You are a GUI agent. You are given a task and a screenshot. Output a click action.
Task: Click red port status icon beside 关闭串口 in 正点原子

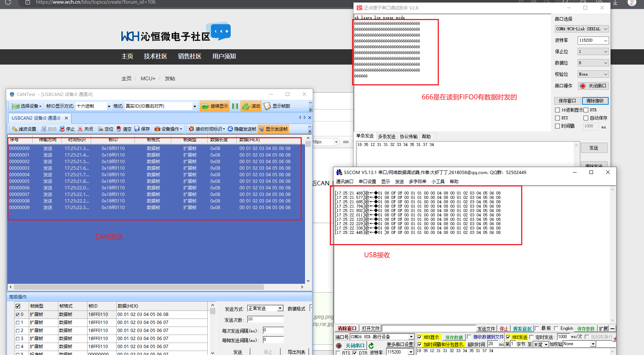click(582, 86)
